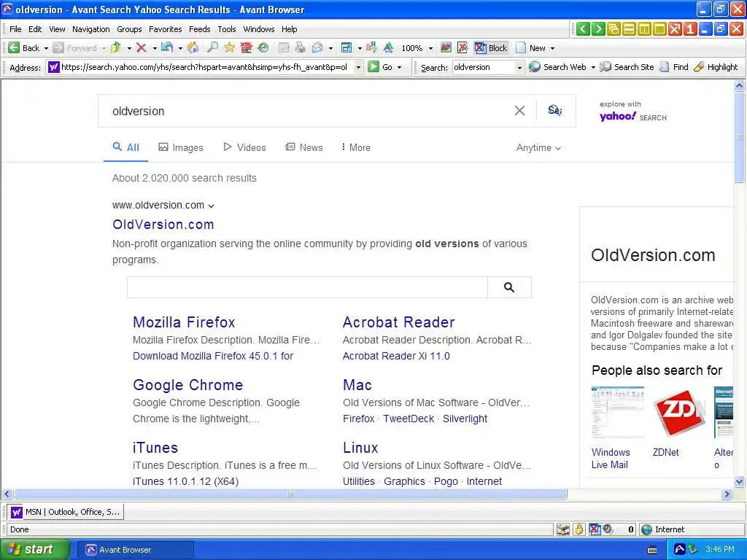Toggle the Flash/ad filter icon
747x560 pixels.
tap(462, 47)
